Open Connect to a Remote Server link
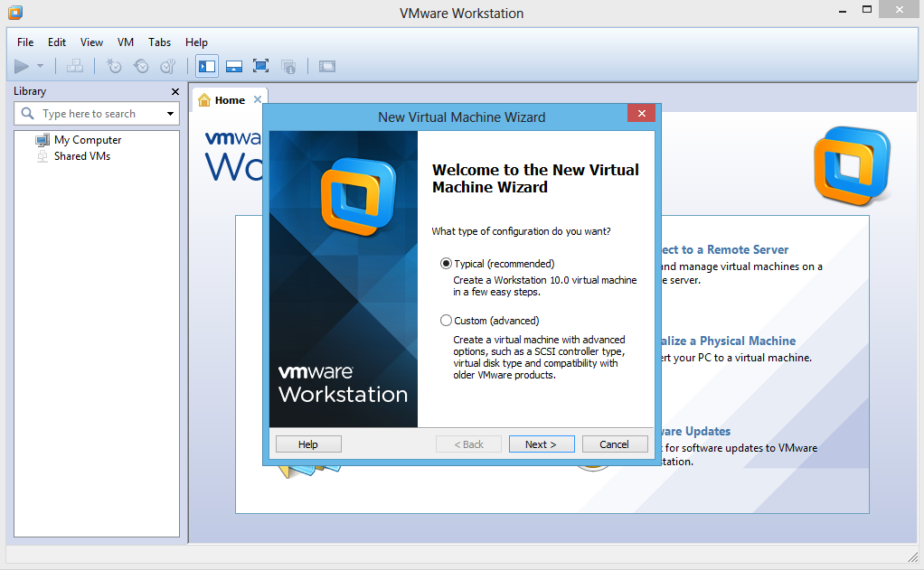This screenshot has width=924, height=570. click(x=725, y=249)
